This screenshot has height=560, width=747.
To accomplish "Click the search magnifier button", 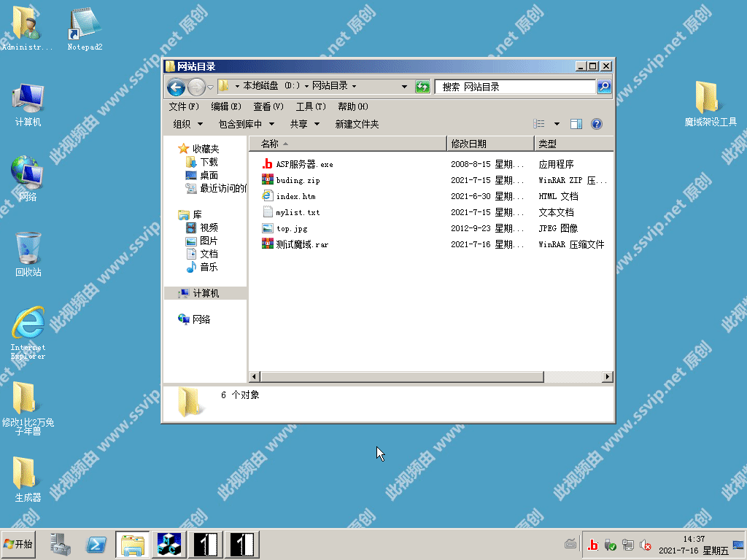I will pyautogui.click(x=604, y=87).
